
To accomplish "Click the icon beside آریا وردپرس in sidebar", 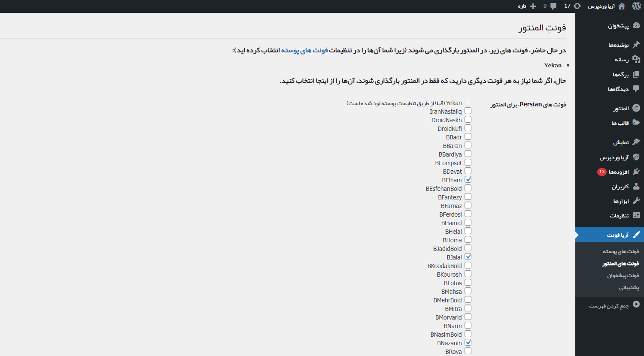I will click(x=636, y=157).
